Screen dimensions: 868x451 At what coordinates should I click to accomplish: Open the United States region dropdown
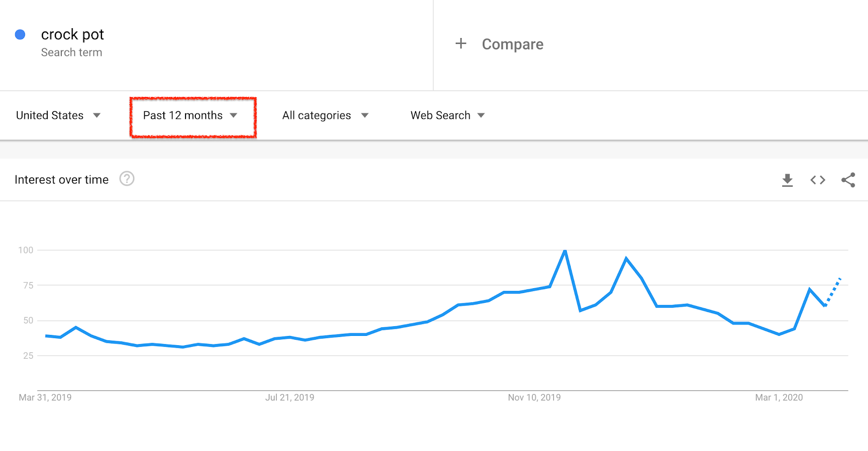click(58, 115)
